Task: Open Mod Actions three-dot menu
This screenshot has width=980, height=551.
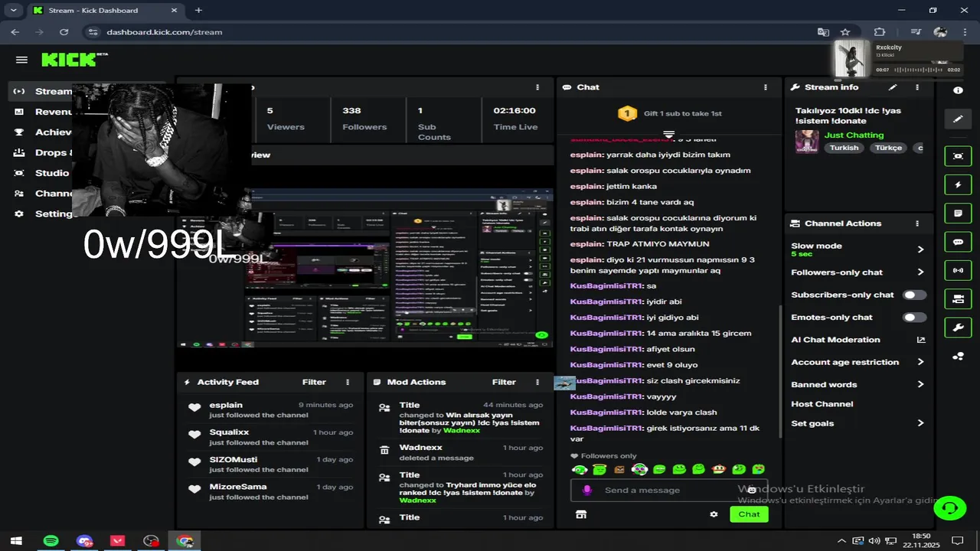Action: 537,382
